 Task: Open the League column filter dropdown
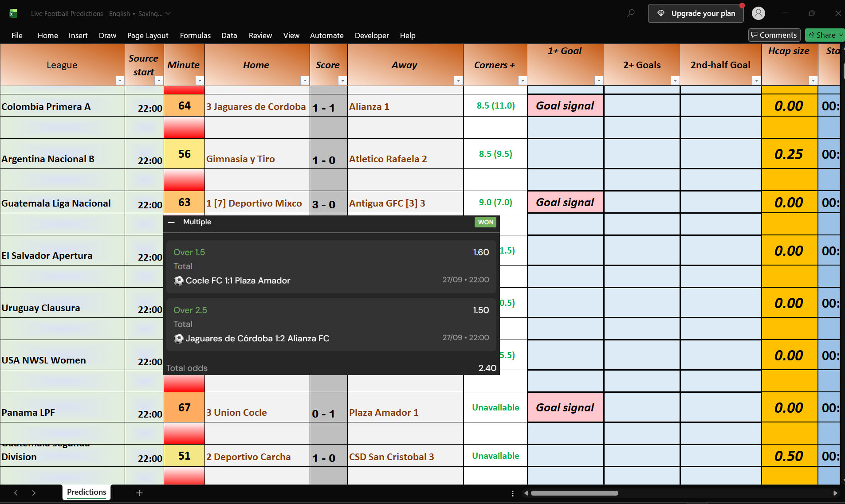(119, 80)
